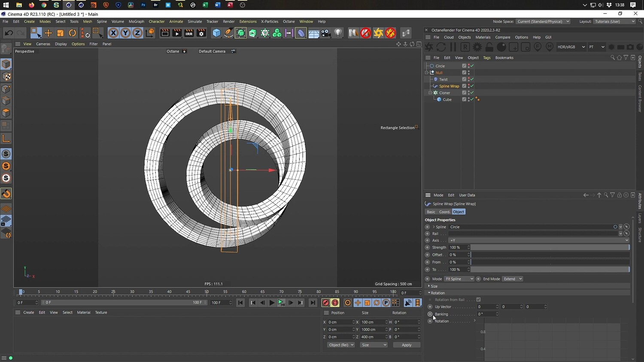Click the Strength slider bar

550,247
